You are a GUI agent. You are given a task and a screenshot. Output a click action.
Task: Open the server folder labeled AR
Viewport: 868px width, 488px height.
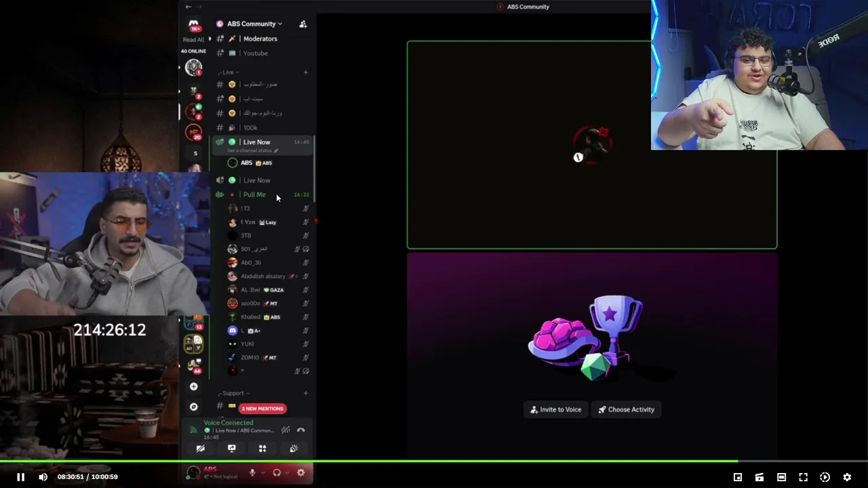click(x=194, y=344)
